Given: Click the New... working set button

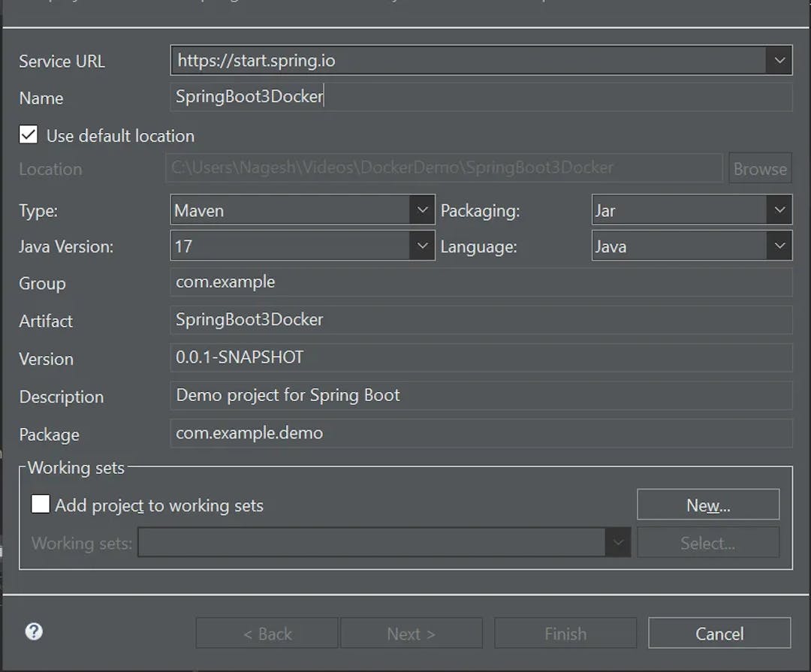Looking at the screenshot, I should click(x=707, y=505).
